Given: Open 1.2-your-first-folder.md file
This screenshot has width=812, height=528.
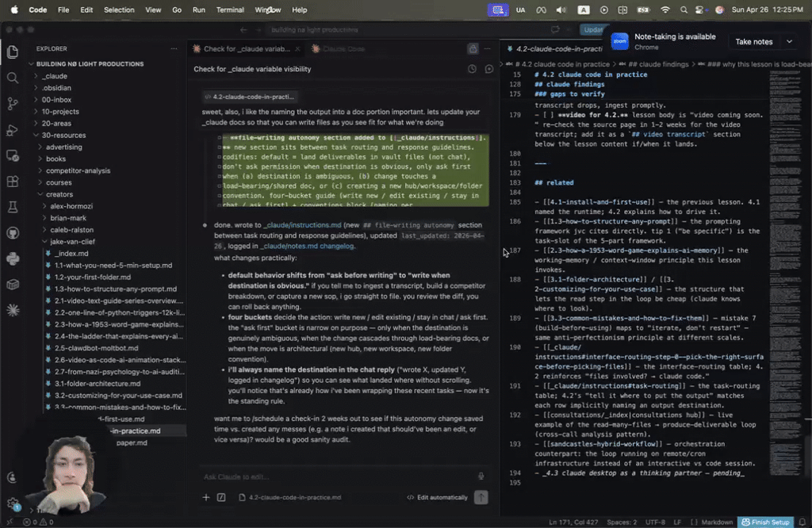Looking at the screenshot, I should 93,277.
